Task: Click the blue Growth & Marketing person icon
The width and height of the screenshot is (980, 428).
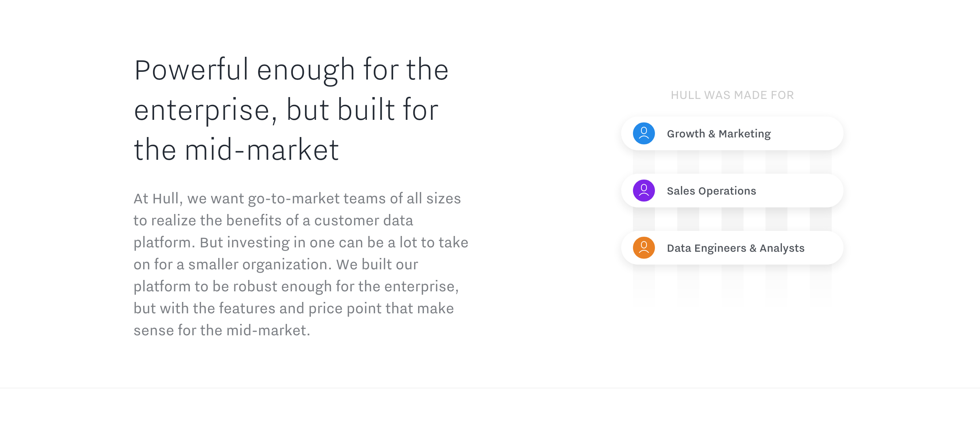Action: 644,133
